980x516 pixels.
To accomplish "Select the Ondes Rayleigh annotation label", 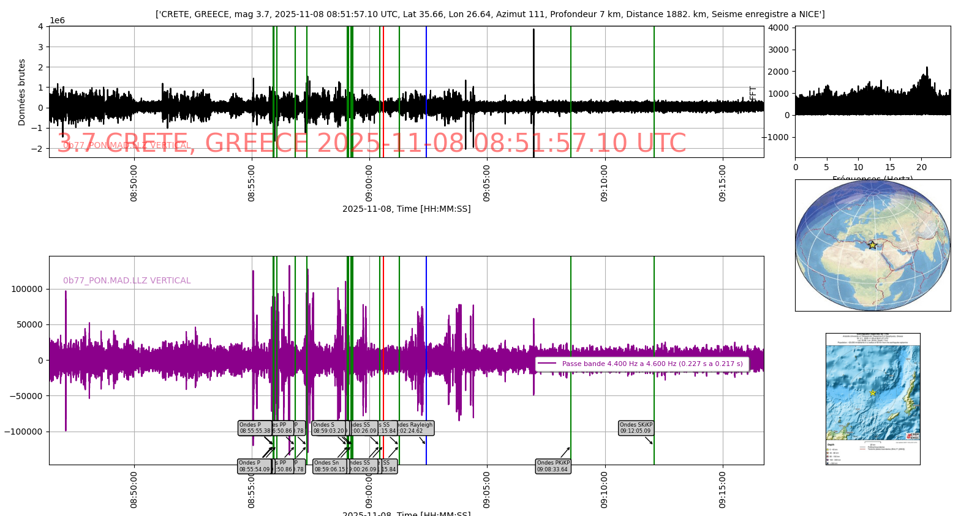I will click(416, 428).
